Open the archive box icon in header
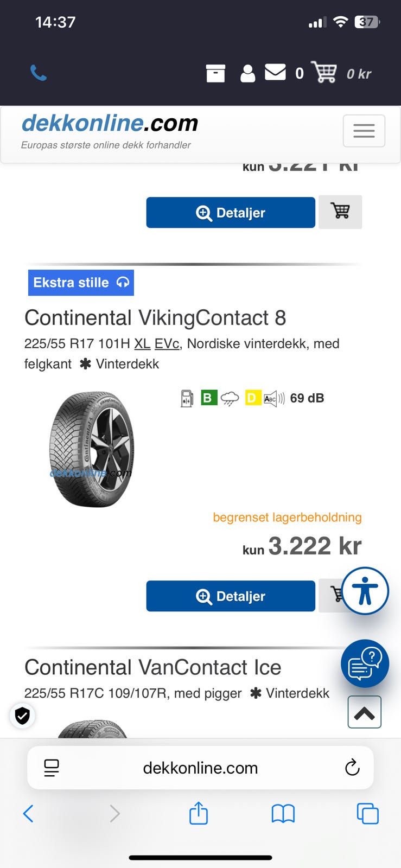Viewport: 401px width, 868px height. tap(215, 73)
